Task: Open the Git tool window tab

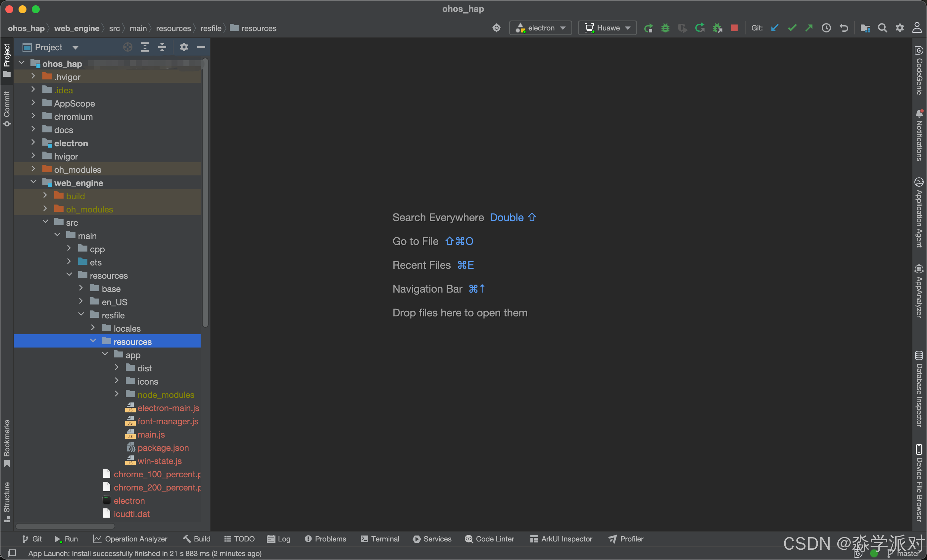Action: (32, 539)
